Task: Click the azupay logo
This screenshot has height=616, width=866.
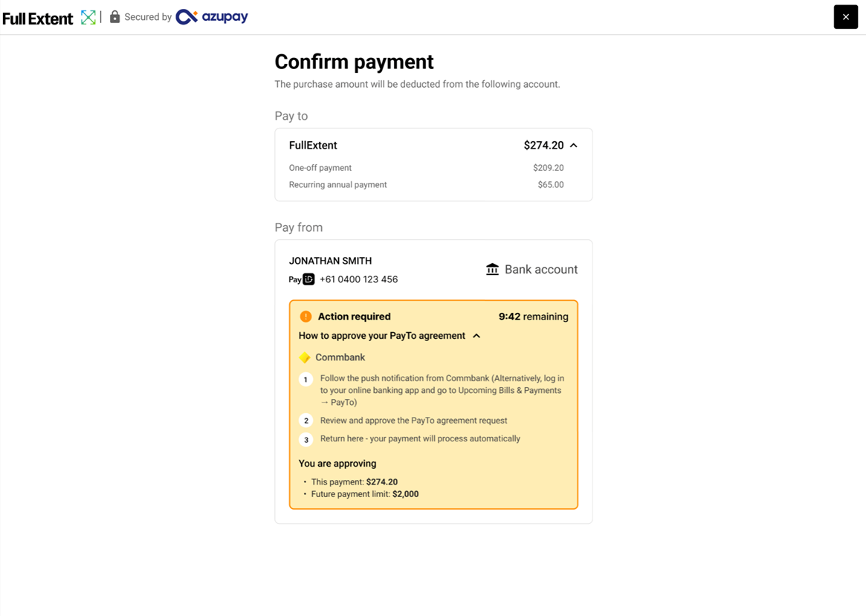Action: [212, 17]
